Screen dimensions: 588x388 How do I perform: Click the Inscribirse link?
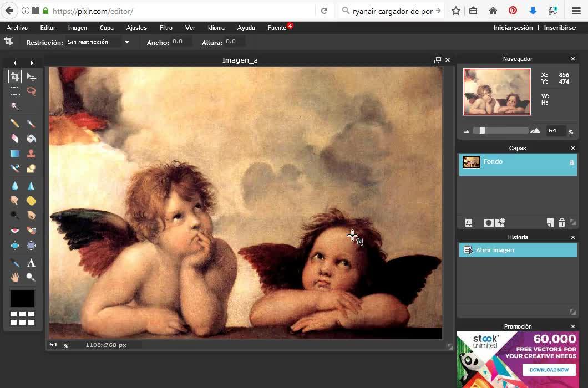[x=560, y=28]
